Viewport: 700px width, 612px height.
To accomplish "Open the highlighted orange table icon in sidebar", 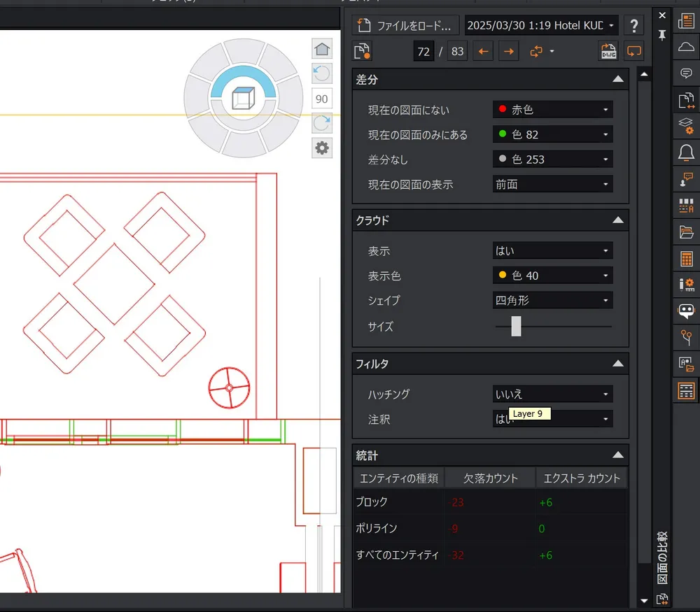I will [x=686, y=390].
